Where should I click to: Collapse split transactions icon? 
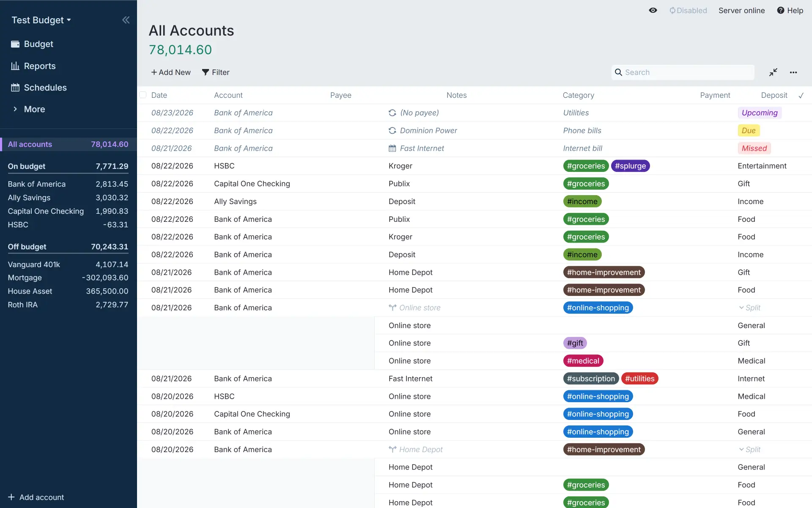pyautogui.click(x=773, y=72)
